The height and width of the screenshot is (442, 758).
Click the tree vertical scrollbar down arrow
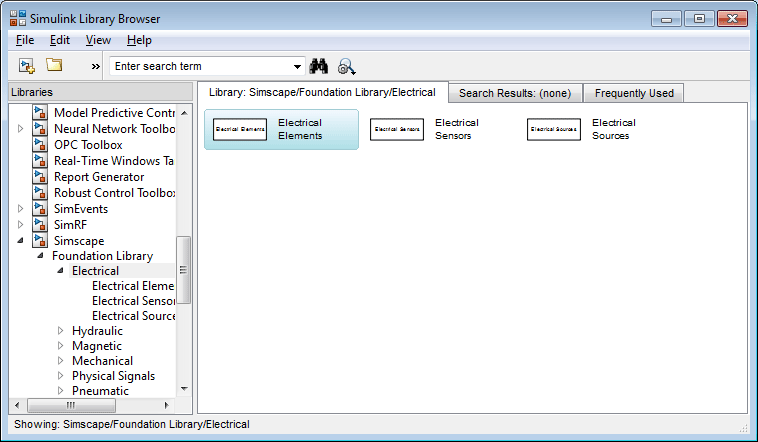(184, 389)
